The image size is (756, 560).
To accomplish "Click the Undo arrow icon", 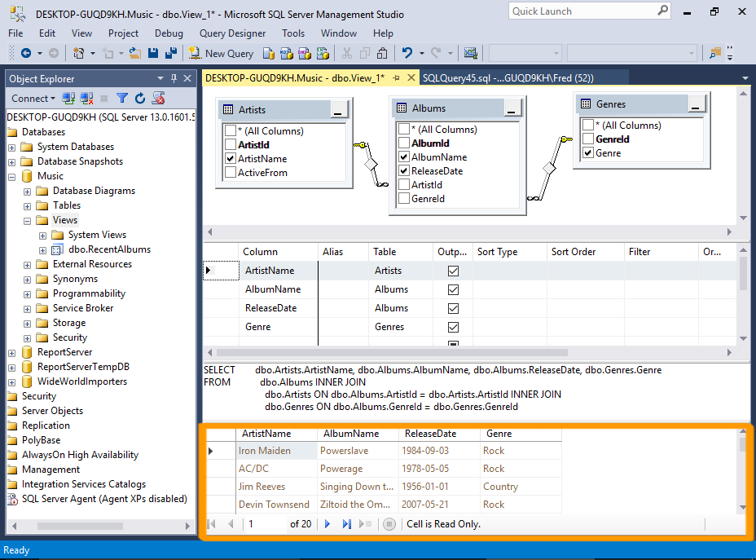I will (407, 53).
